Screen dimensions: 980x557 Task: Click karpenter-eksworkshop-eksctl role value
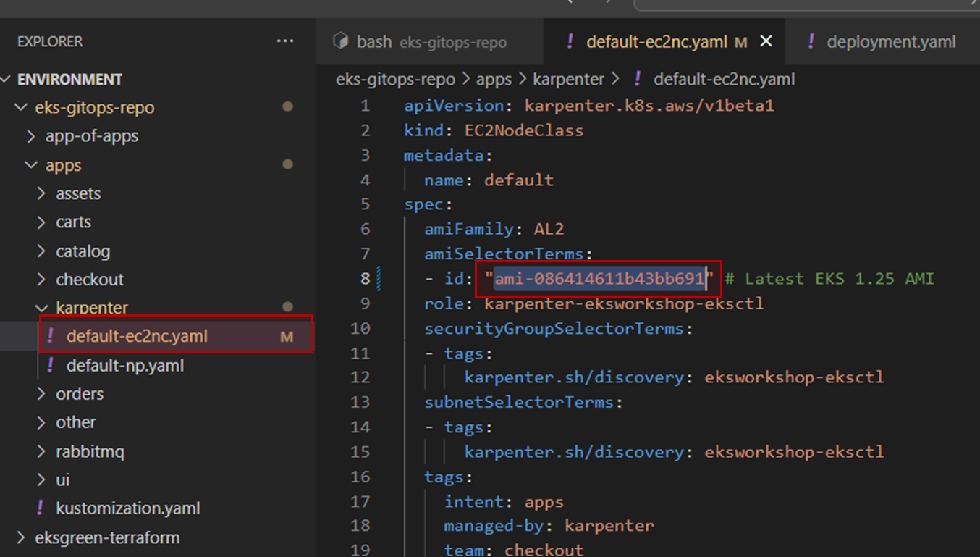(x=624, y=303)
